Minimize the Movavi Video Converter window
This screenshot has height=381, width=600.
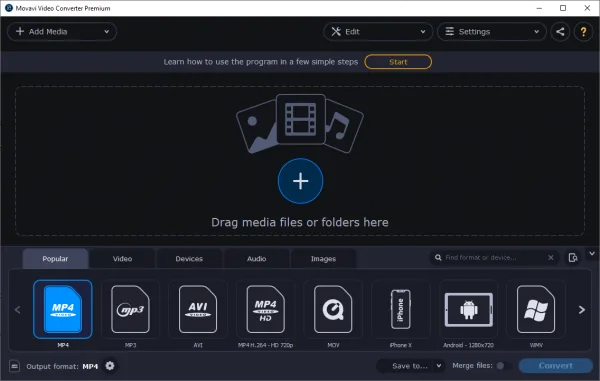coord(539,8)
